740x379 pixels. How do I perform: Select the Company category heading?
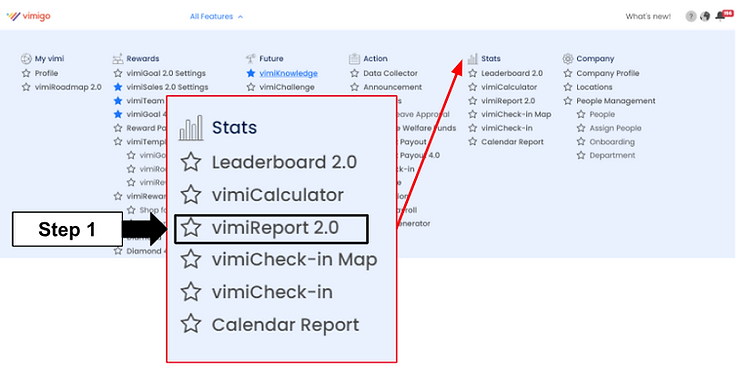click(x=595, y=59)
